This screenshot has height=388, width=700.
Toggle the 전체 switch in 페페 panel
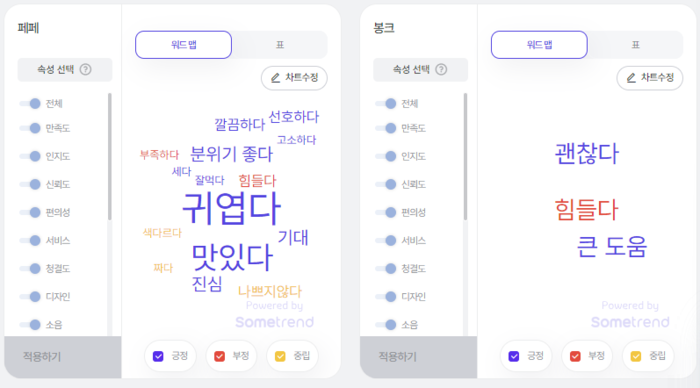coord(30,104)
